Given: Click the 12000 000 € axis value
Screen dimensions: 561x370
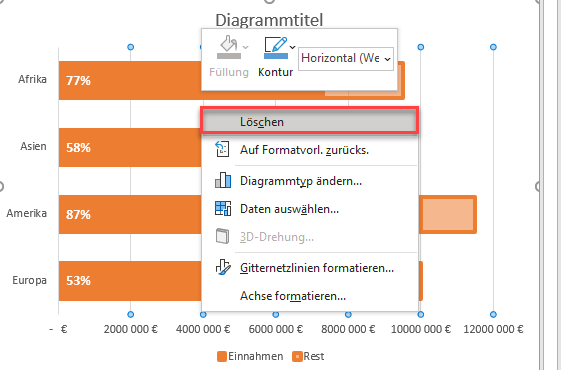Looking at the screenshot, I should point(493,329).
